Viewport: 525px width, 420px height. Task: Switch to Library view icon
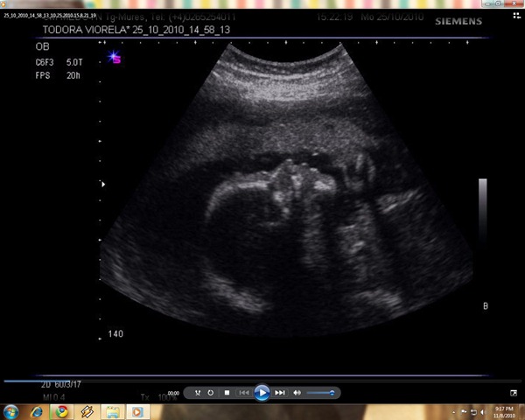point(516,16)
